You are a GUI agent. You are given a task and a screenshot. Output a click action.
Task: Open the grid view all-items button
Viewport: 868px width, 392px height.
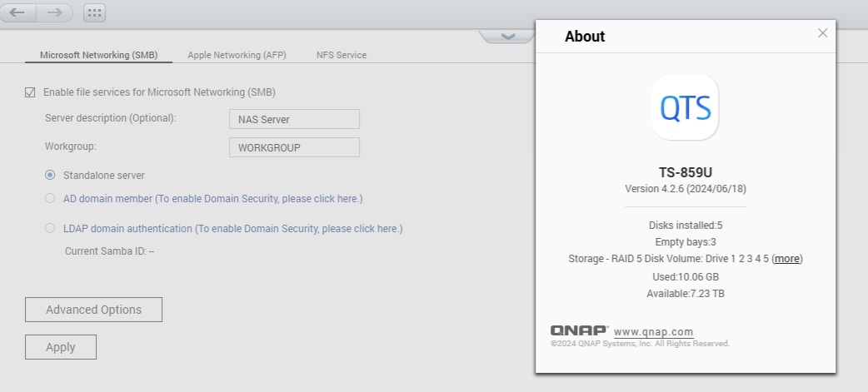pos(95,12)
